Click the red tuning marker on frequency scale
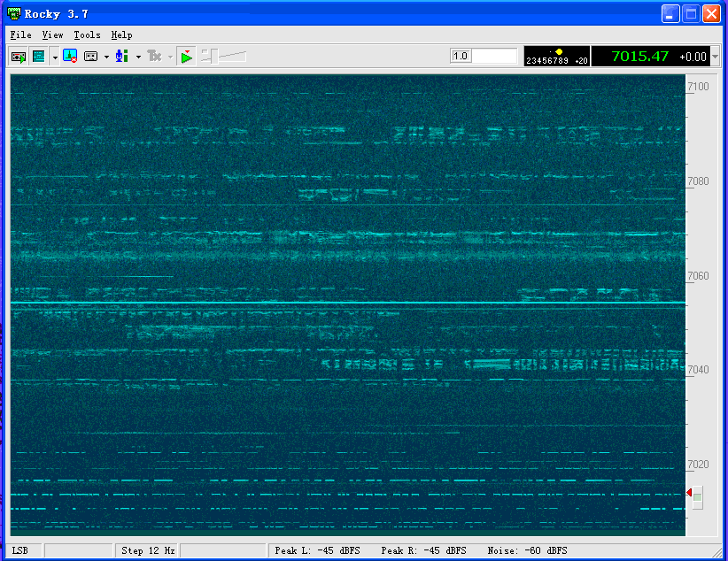Viewport: 728px width, 561px height. tap(689, 492)
